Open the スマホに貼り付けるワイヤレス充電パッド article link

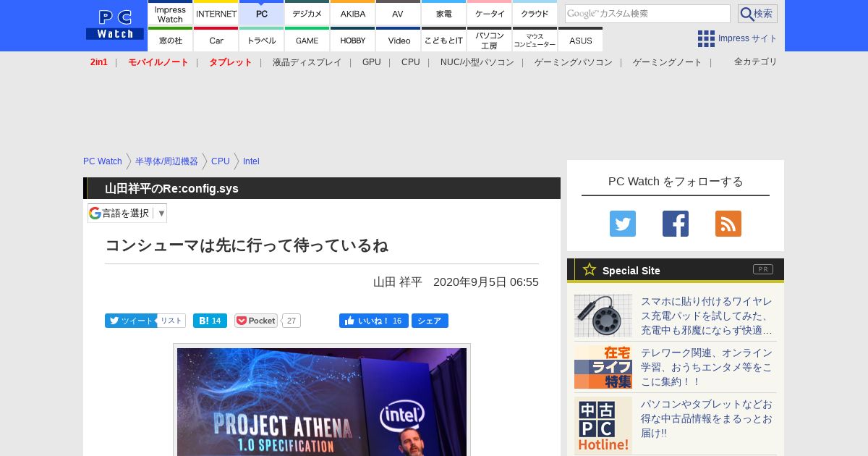[x=707, y=316]
